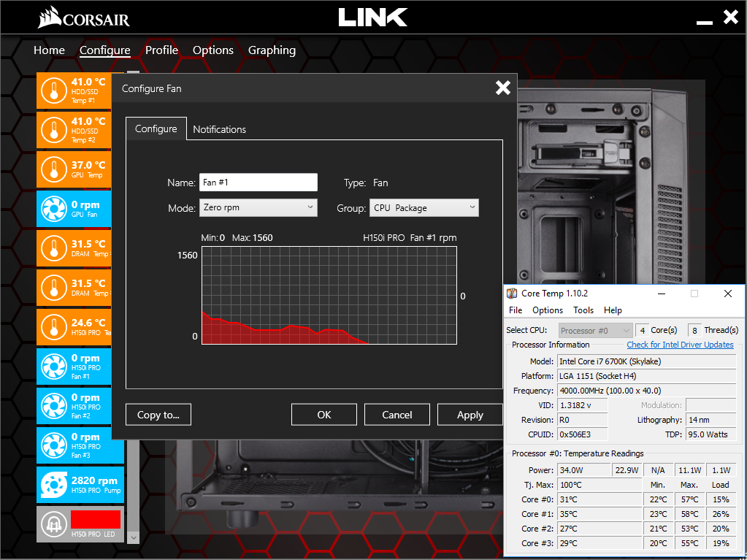Click the VID value 1.3182 v

[x=583, y=405]
